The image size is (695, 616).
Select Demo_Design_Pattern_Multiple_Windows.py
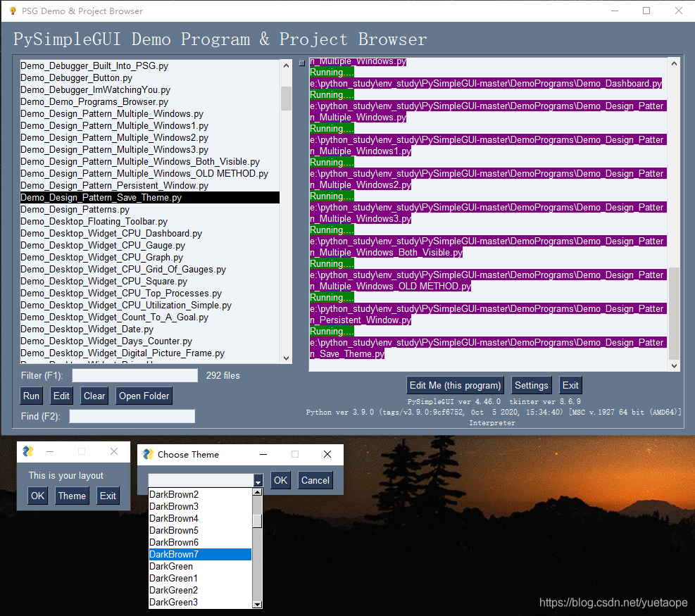150,114
